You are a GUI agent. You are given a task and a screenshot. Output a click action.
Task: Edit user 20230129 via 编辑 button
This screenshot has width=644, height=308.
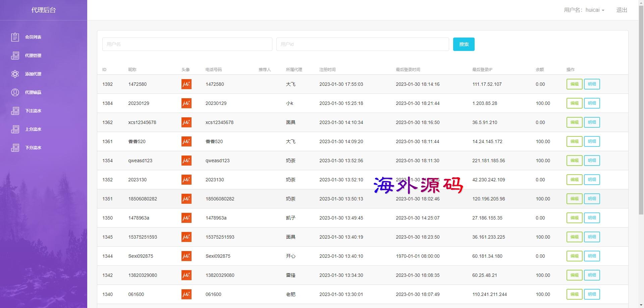click(575, 103)
